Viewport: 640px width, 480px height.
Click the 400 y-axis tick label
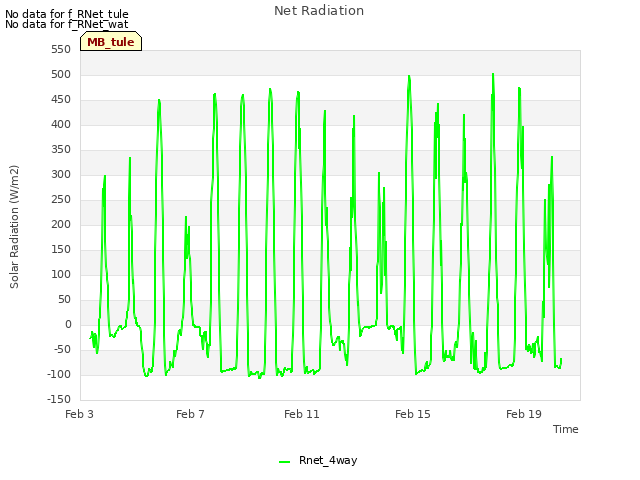tap(61, 124)
